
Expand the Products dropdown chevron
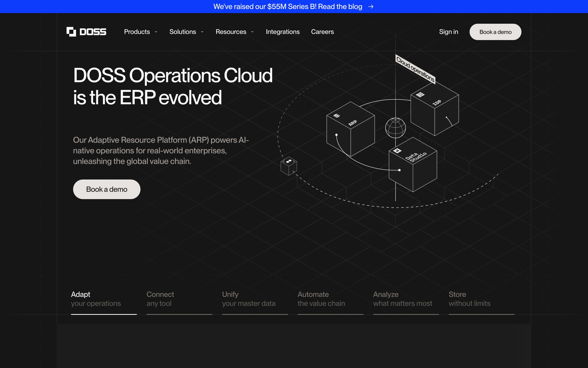pyautogui.click(x=156, y=32)
